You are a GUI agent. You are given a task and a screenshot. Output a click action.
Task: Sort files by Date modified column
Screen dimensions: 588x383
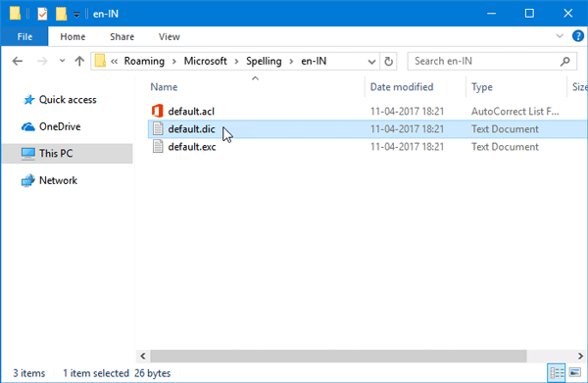[402, 87]
